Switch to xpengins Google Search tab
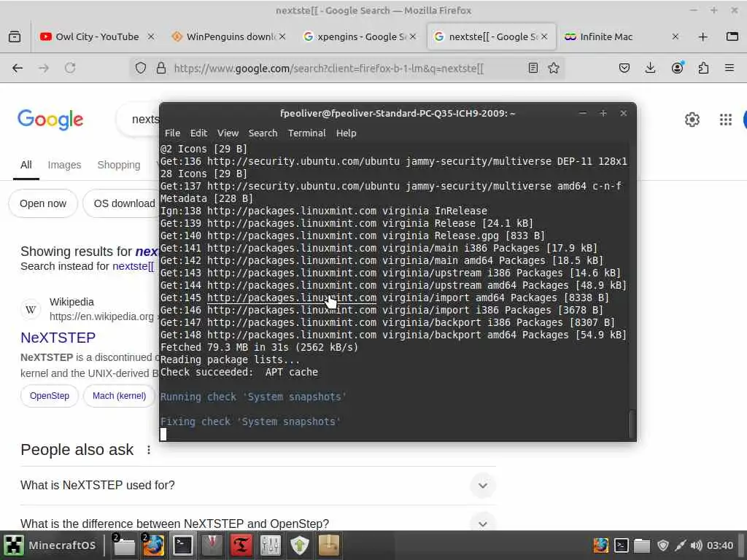The height and width of the screenshot is (560, 747). tap(360, 36)
